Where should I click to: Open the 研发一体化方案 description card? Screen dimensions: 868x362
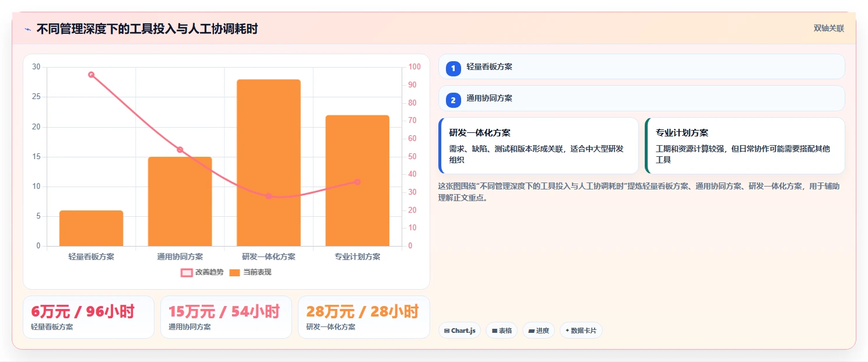point(538,146)
